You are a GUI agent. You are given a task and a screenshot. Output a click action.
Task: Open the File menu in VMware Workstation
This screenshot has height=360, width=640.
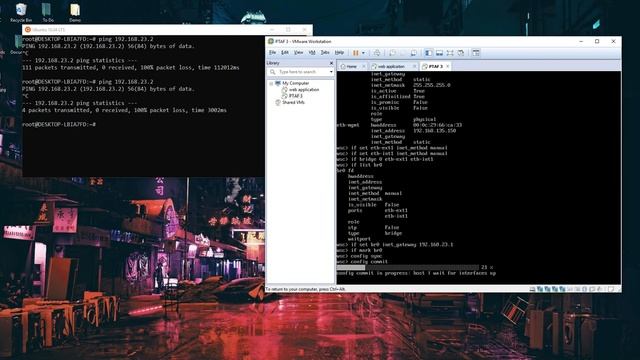coord(272,53)
